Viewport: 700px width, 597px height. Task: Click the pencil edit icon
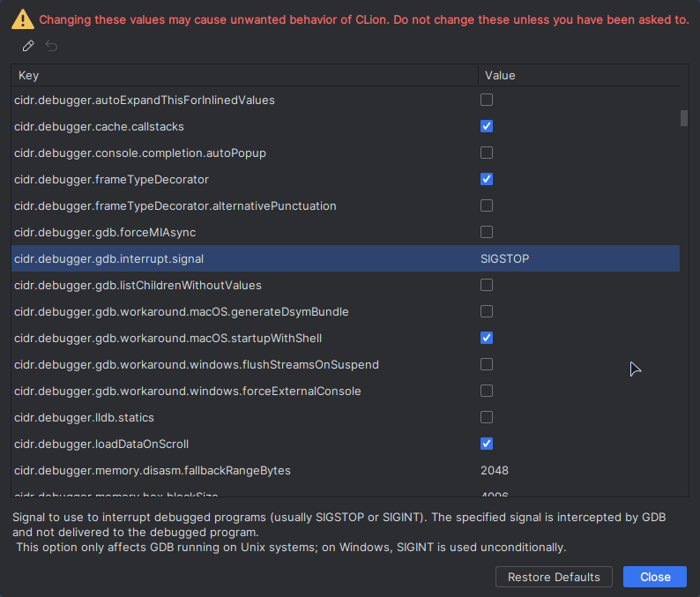click(x=28, y=46)
